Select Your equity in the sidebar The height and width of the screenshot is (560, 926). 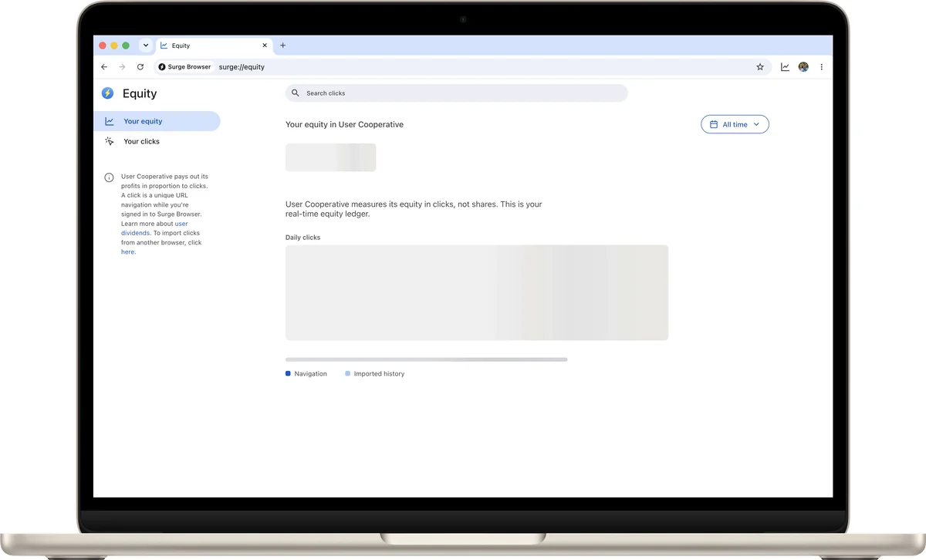coord(157,121)
